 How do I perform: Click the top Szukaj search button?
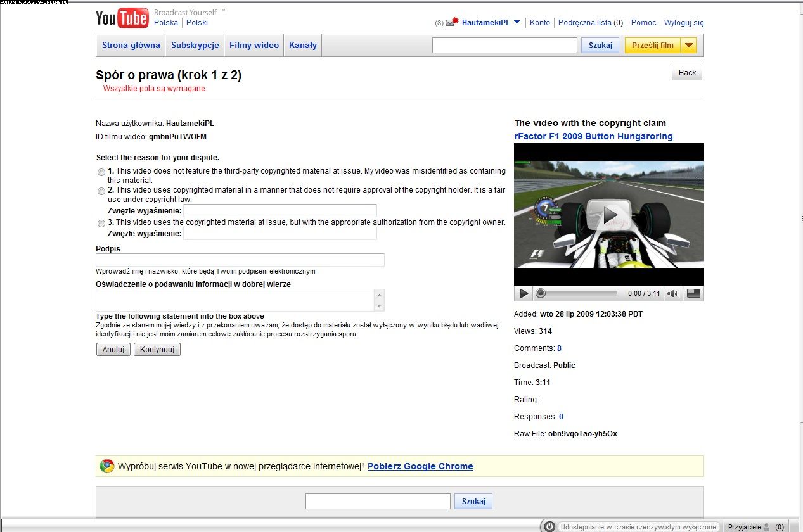pyautogui.click(x=600, y=46)
